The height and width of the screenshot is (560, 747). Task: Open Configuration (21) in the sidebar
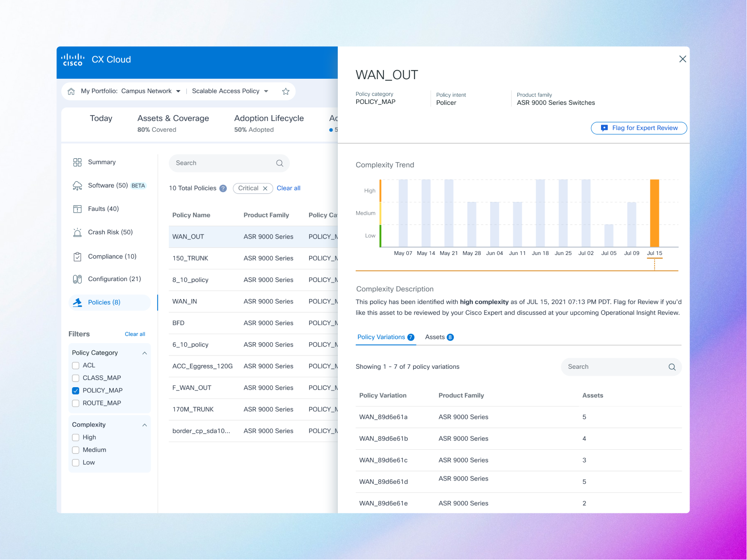pyautogui.click(x=114, y=279)
